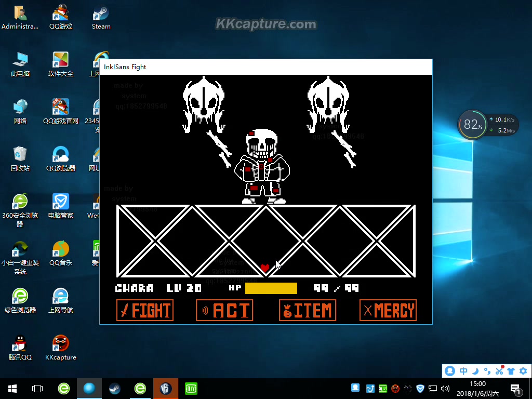Launch QQ浏览器 desktop shortcut
The image size is (532, 399).
61,158
